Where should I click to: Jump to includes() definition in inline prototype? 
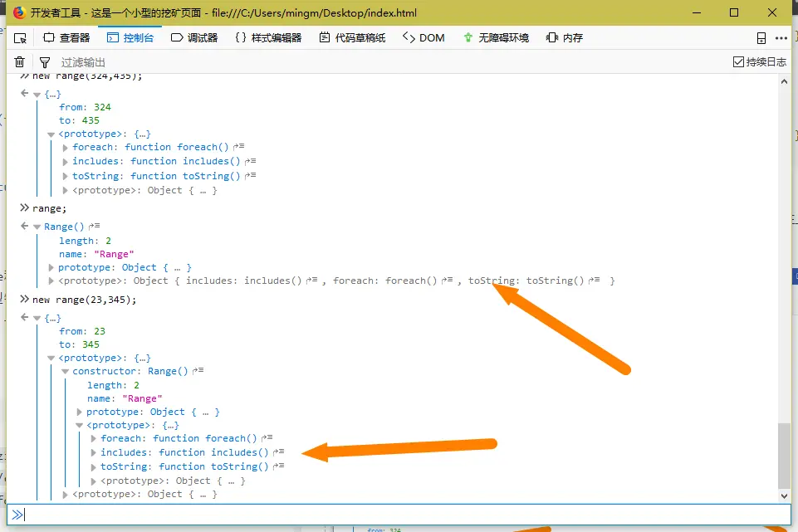[312, 281]
